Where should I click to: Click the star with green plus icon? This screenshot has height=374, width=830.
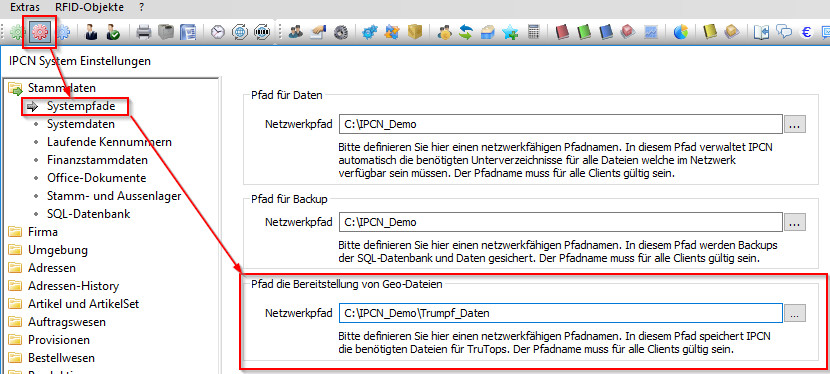(510, 32)
